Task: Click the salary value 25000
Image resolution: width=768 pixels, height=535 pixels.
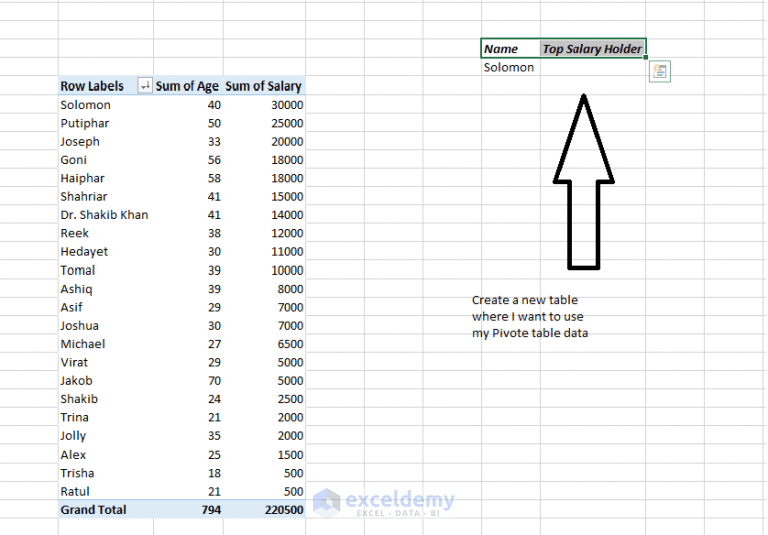Action: pyautogui.click(x=288, y=123)
